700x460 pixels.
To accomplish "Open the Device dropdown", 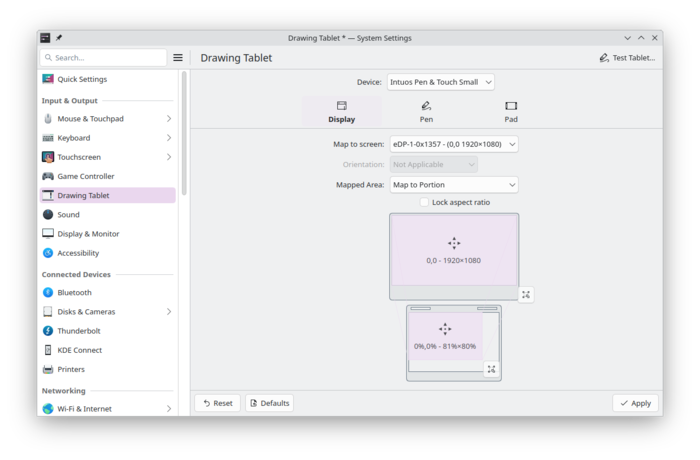I will [x=440, y=82].
